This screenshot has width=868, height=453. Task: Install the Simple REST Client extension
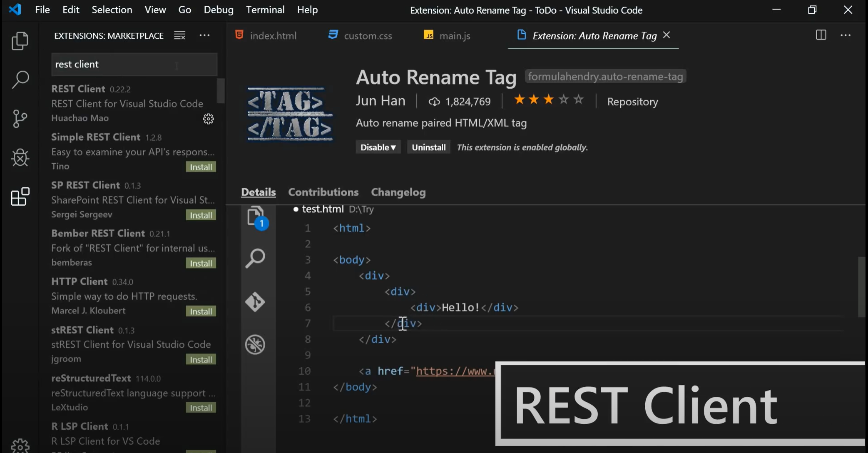pos(201,167)
